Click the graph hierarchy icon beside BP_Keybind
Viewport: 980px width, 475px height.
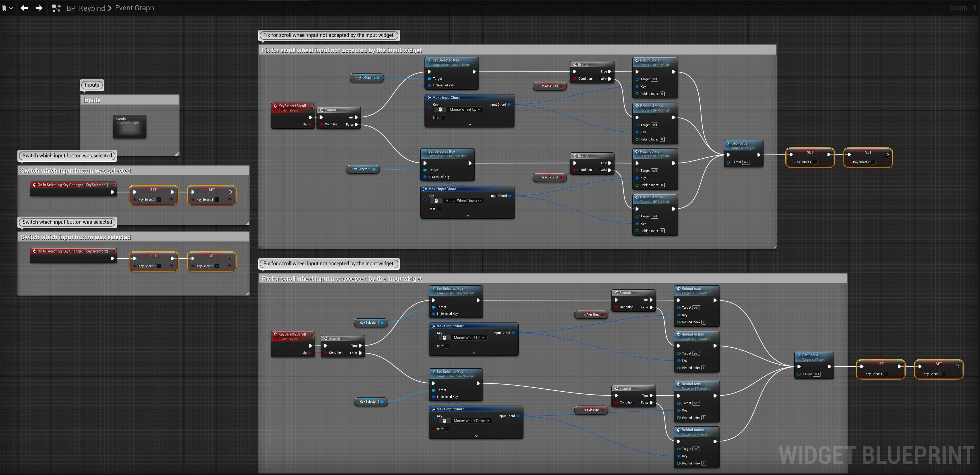click(x=56, y=8)
